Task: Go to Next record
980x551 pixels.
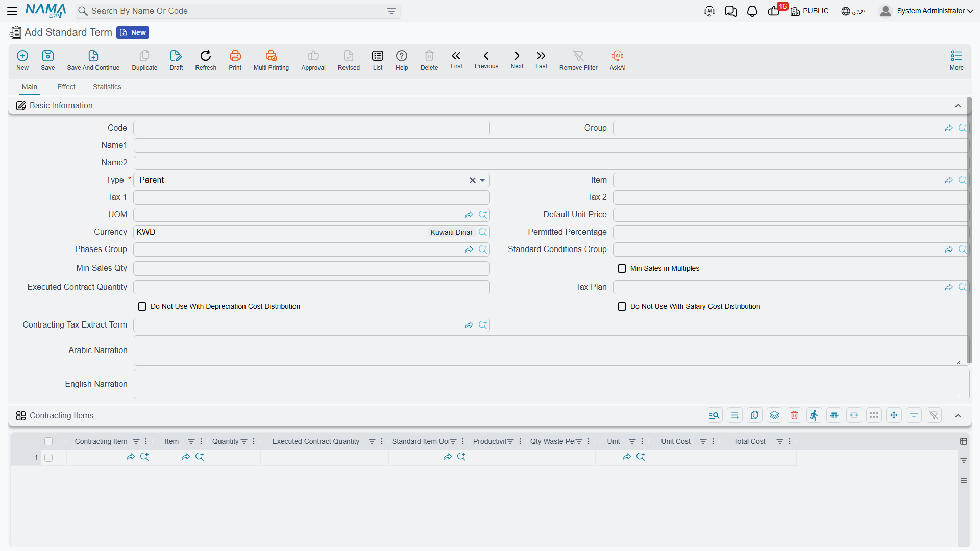Action: [517, 60]
